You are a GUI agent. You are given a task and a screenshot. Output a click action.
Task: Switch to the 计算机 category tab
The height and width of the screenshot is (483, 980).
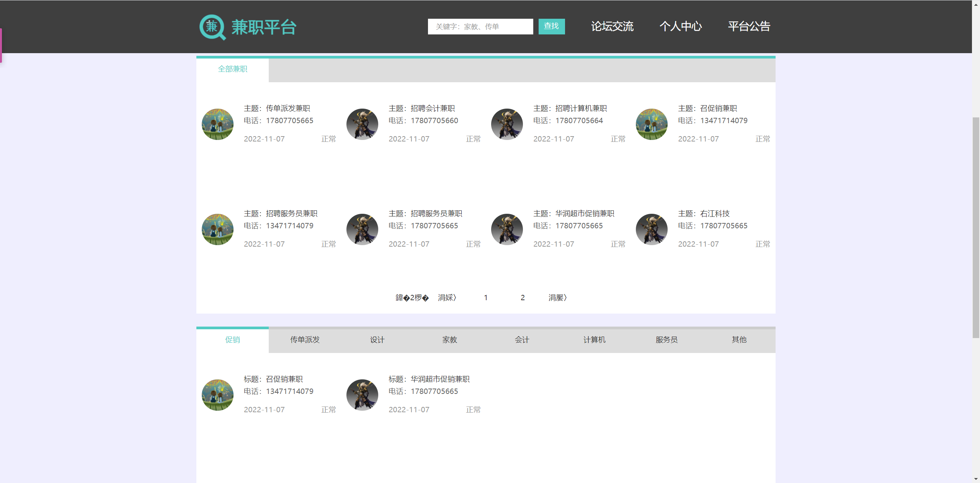coord(594,339)
